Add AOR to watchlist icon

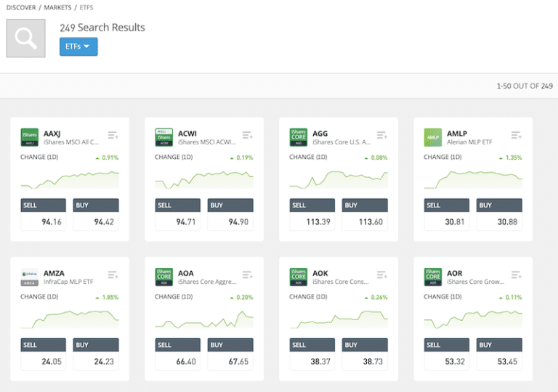[x=516, y=275]
